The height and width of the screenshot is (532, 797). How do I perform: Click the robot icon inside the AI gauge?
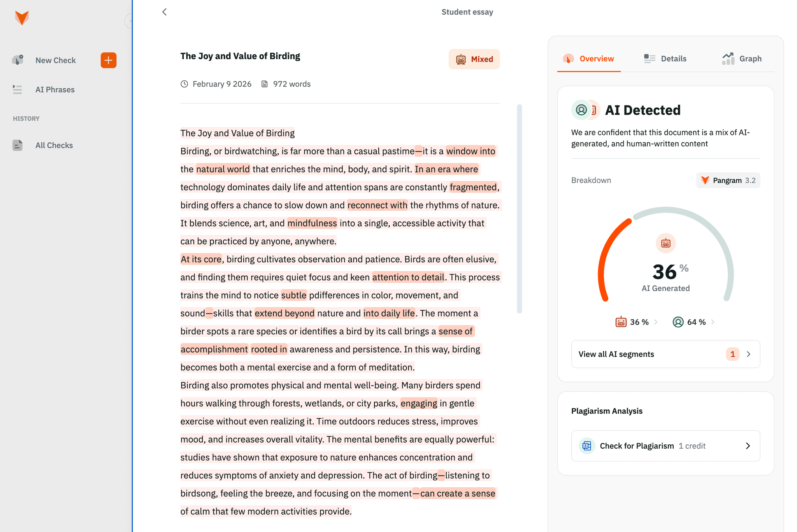(x=665, y=243)
